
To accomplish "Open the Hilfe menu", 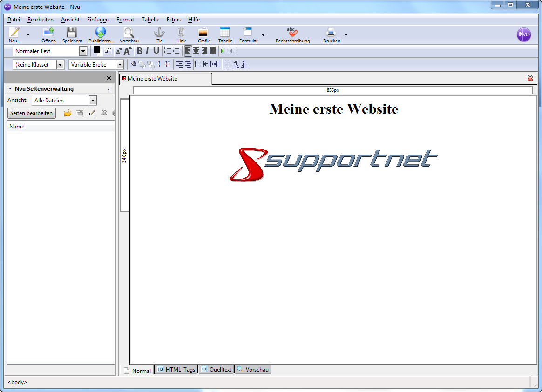I will tap(194, 20).
